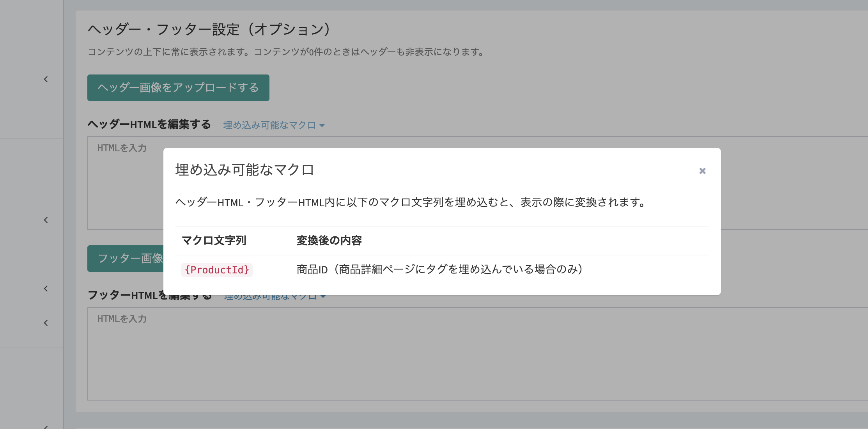
Task: Click the dialog's macro explanation sentence
Action: (411, 202)
